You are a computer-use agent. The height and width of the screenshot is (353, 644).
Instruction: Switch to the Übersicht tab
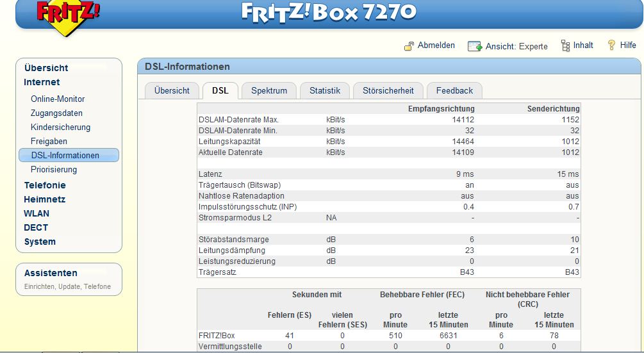(x=172, y=91)
